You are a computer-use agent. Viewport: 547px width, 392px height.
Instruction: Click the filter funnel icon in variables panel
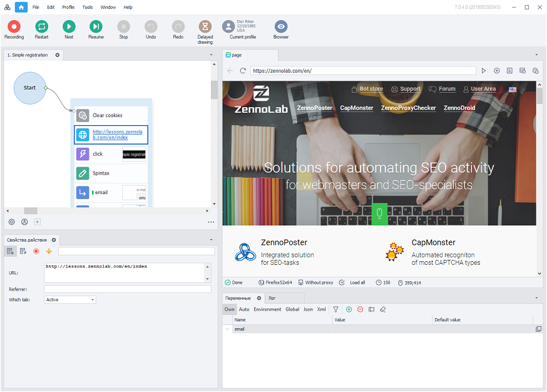point(335,309)
